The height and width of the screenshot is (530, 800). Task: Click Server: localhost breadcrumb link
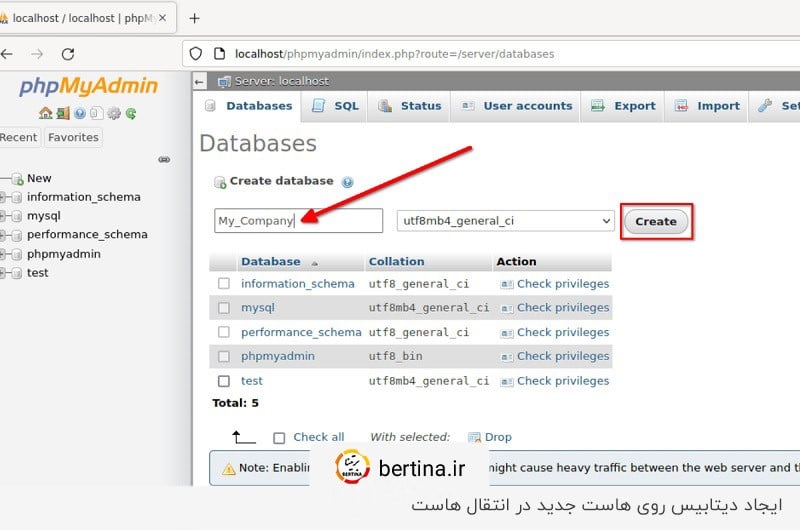click(282, 82)
